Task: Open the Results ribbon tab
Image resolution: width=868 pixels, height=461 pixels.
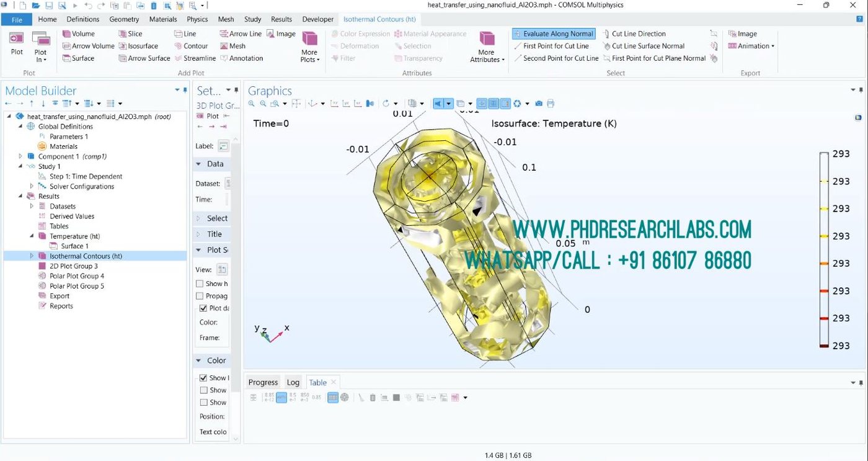Action: [x=281, y=19]
